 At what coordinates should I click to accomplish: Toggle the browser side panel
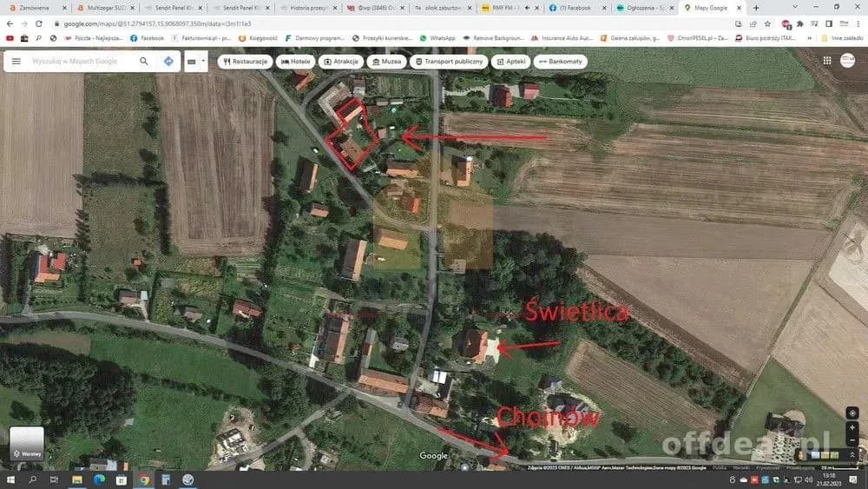coord(829,23)
